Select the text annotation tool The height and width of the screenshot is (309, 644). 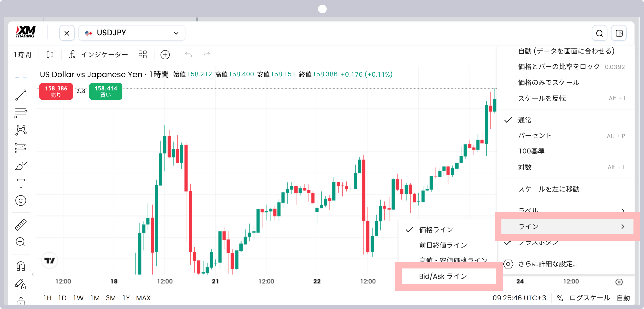pos(21,183)
